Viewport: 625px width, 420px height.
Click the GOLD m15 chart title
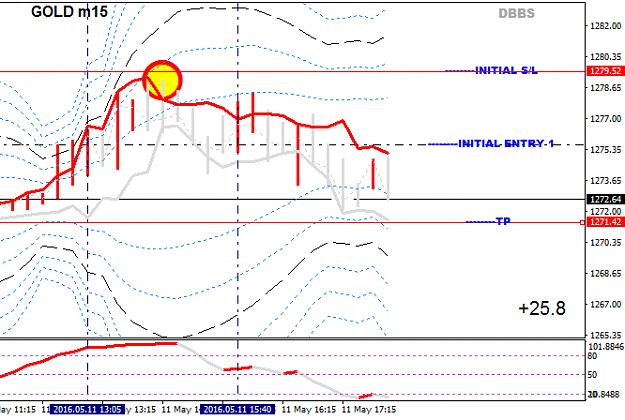pos(69,12)
